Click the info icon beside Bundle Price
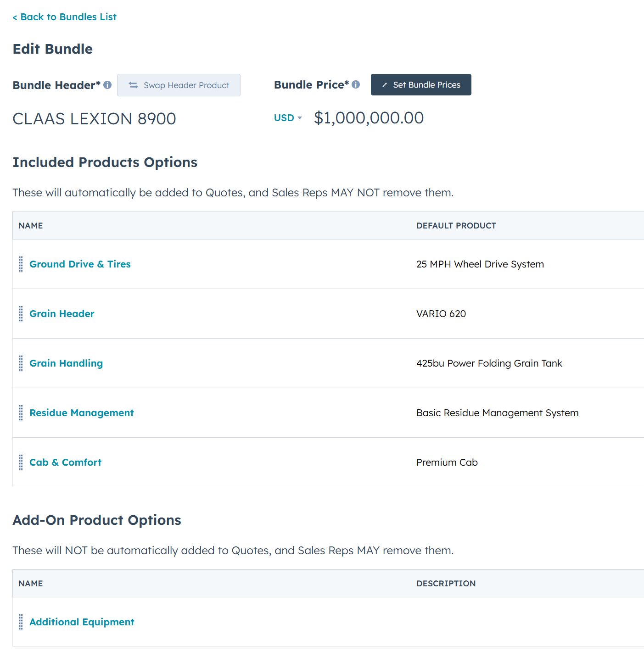The height and width of the screenshot is (668, 644). click(x=356, y=84)
